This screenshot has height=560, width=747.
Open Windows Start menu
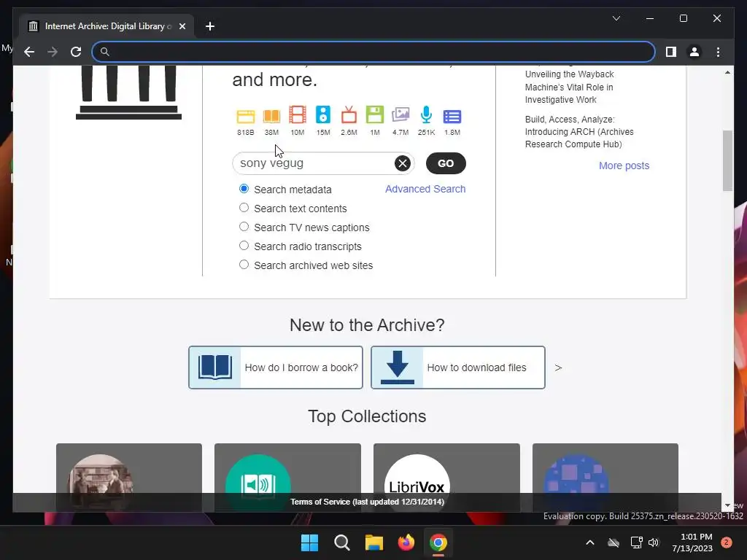coord(309,542)
